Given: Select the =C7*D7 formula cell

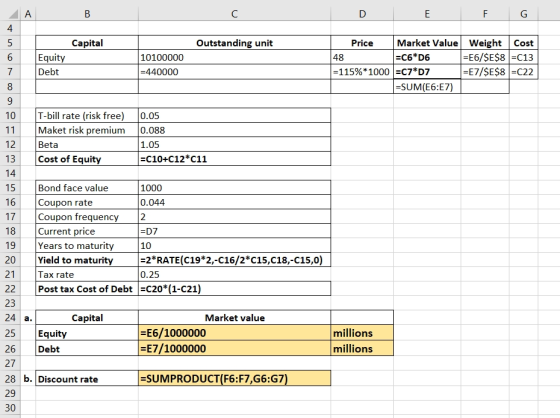Looking at the screenshot, I should coord(427,72).
